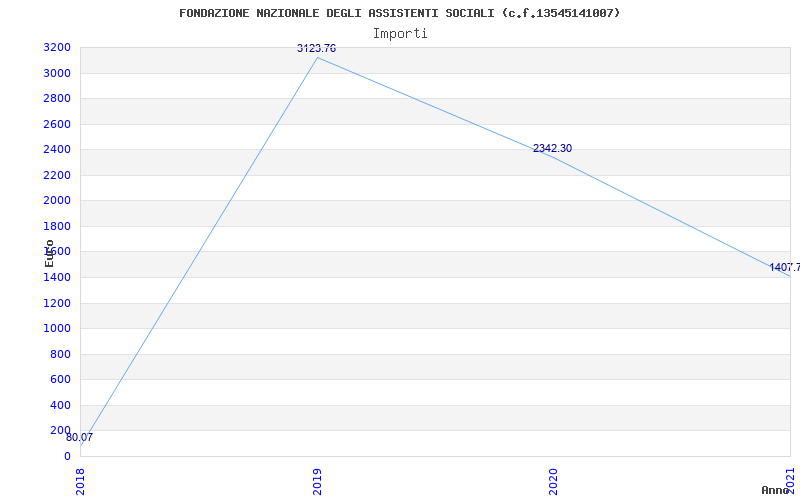The image size is (800, 500).
Task: Click the 2200 y-axis value
Action: tap(57, 176)
